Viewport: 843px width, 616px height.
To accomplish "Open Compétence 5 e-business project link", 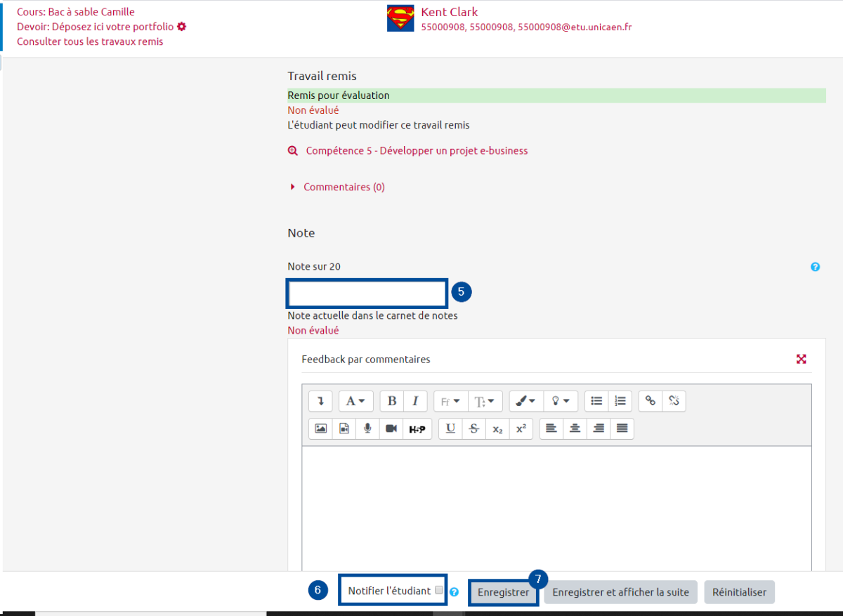I will coord(417,150).
